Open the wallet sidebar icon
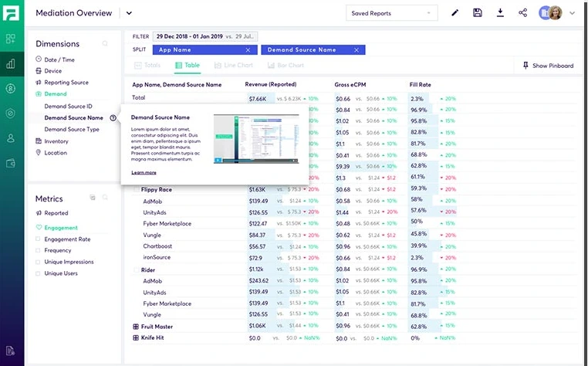Image resolution: width=588 pixels, height=366 pixels. (x=11, y=163)
